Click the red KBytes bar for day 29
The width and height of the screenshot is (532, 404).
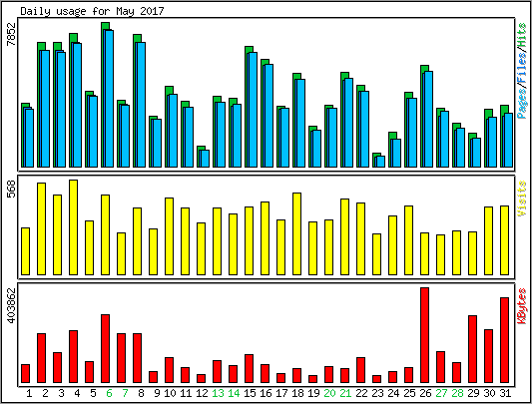click(x=473, y=349)
